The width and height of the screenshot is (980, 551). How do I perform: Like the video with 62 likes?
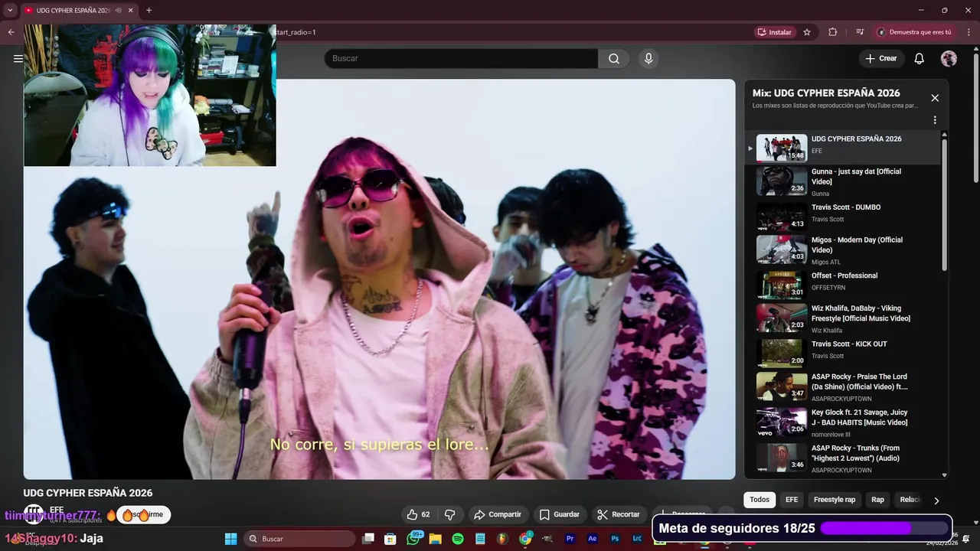[418, 514]
